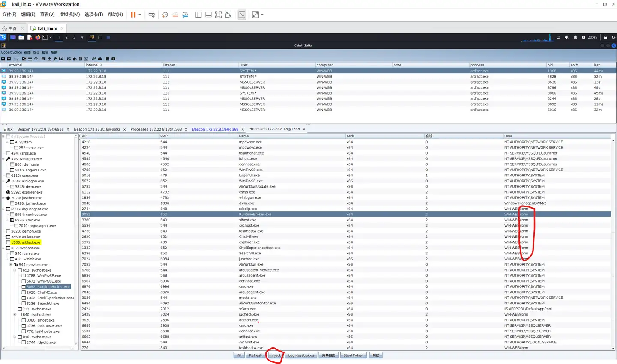
Task: Enter VMware full screen mode icon
Action: click(219, 15)
